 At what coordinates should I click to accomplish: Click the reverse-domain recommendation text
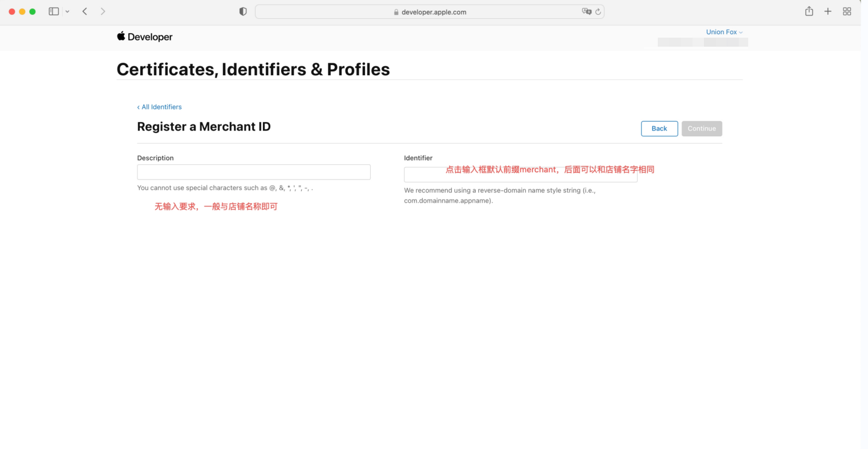click(x=500, y=195)
